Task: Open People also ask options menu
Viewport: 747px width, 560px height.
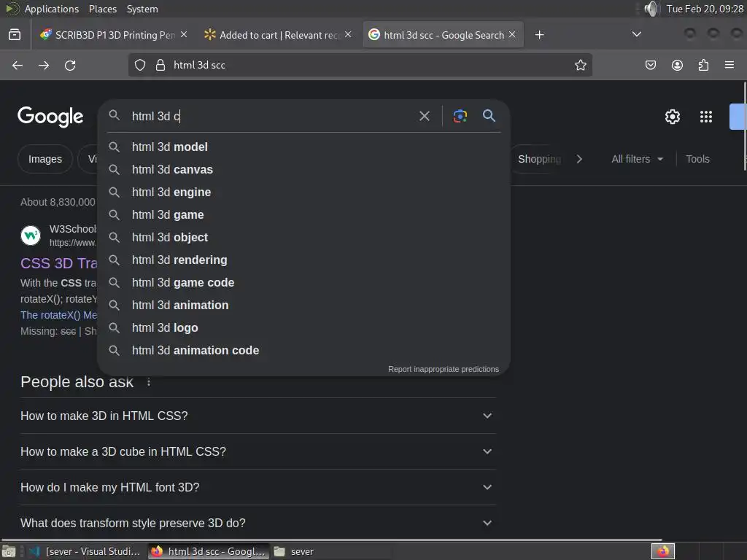Action: pos(149,382)
